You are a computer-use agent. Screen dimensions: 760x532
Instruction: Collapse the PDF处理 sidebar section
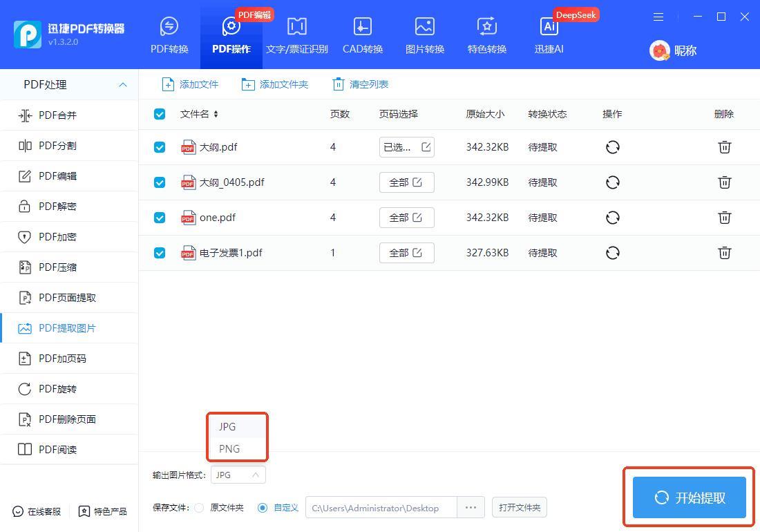click(x=122, y=85)
